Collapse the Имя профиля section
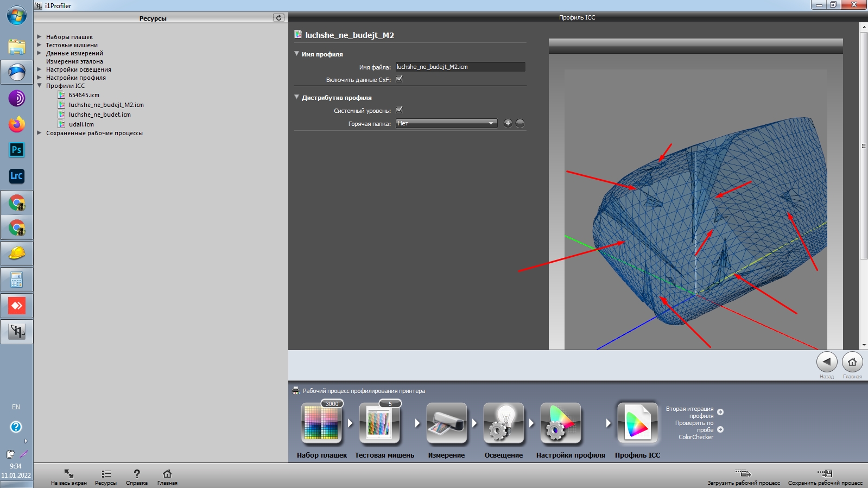Screen dimensions: 868x488 pos(297,54)
